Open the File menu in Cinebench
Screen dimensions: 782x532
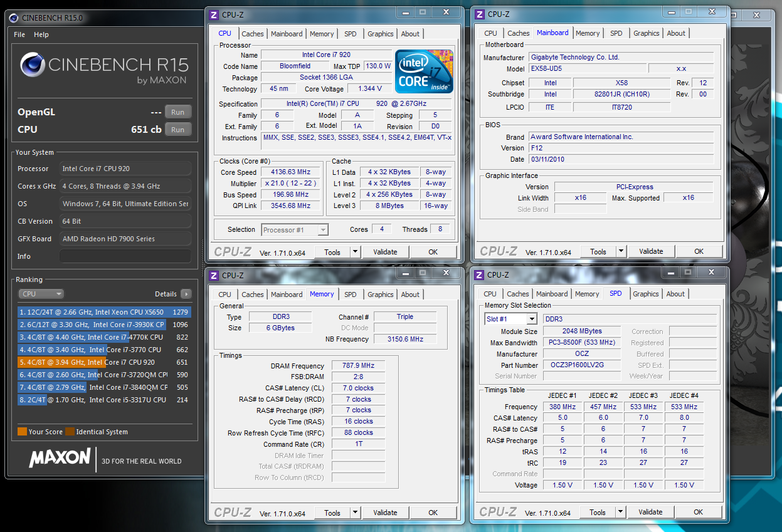click(x=19, y=34)
